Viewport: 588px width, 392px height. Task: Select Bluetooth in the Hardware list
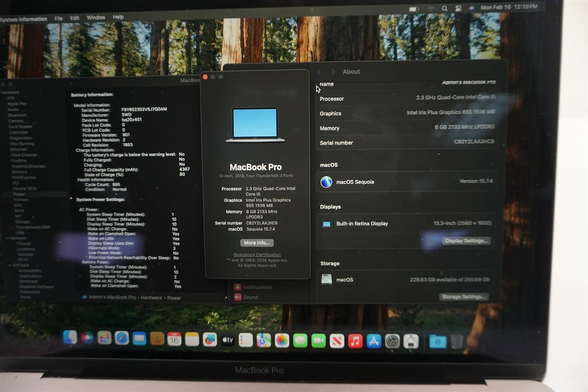(17, 115)
